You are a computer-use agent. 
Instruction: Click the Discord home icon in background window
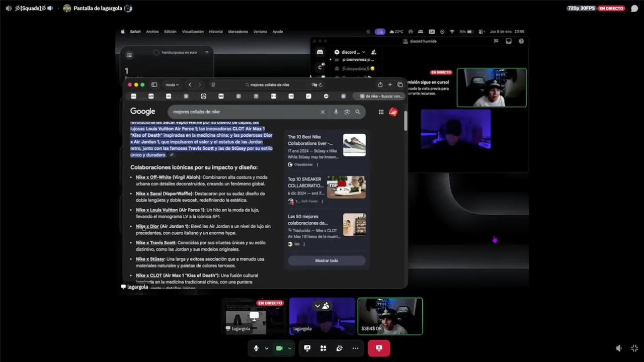(320, 52)
